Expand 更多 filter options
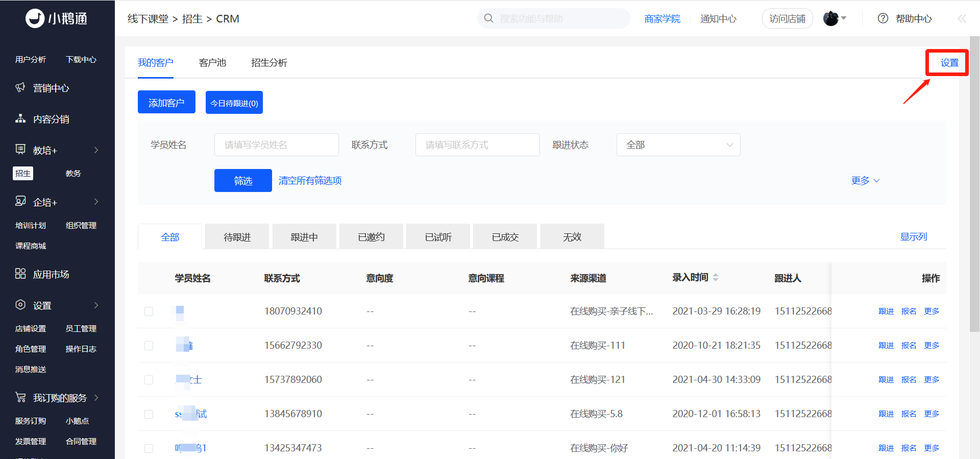 (x=865, y=181)
